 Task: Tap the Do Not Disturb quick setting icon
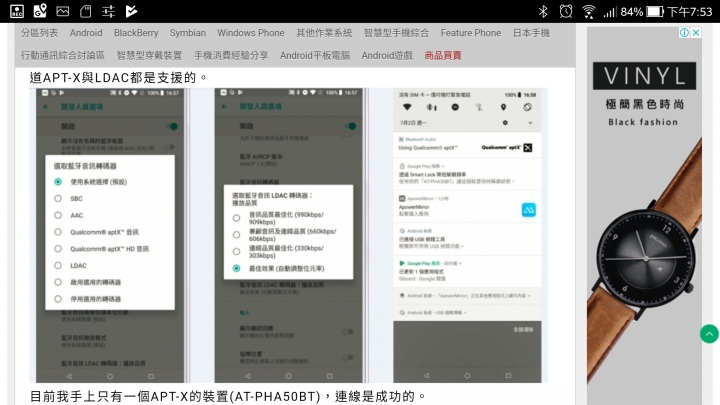click(455, 107)
